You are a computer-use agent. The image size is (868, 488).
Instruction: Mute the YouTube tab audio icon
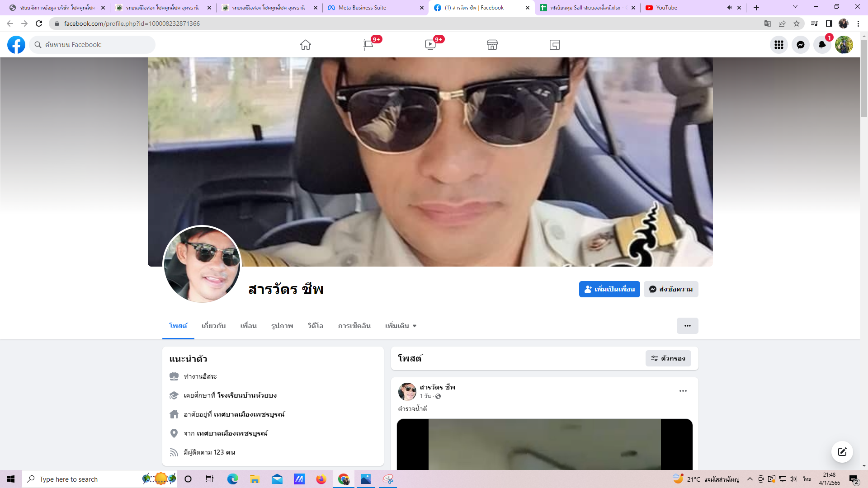click(x=729, y=8)
